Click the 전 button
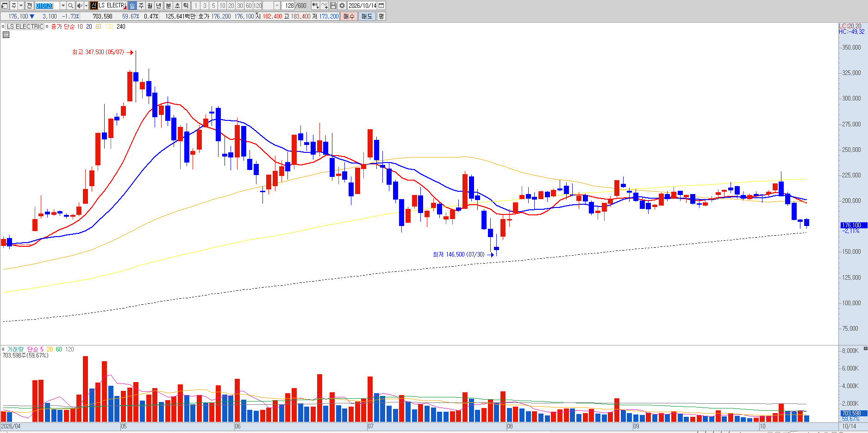 point(29,6)
